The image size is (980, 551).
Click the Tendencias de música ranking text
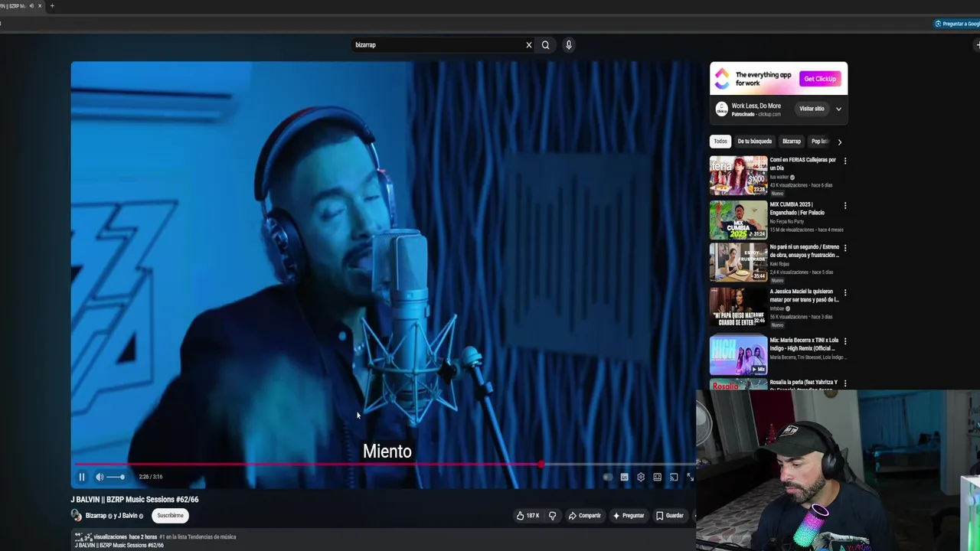198,537
